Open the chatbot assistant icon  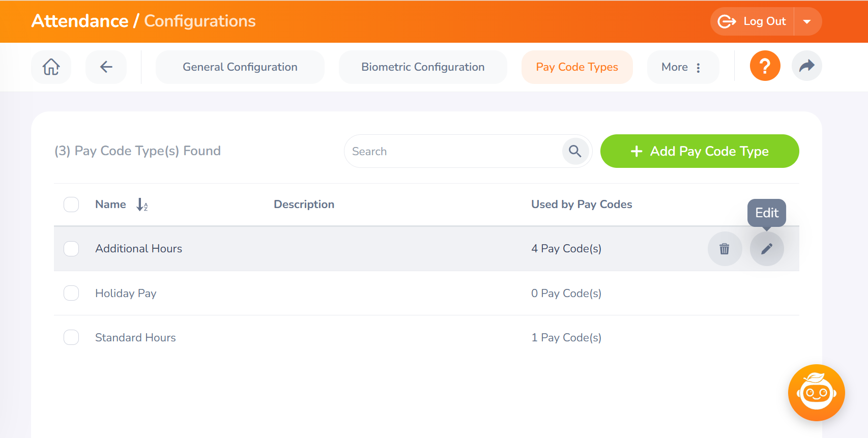[816, 393]
